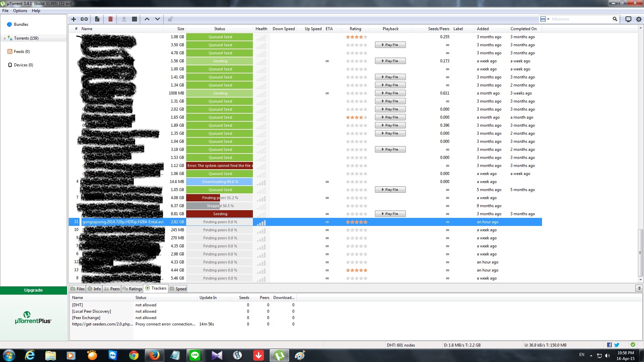The image size is (644, 362).
Task: Click the search magnifier icon
Action: 615,19
